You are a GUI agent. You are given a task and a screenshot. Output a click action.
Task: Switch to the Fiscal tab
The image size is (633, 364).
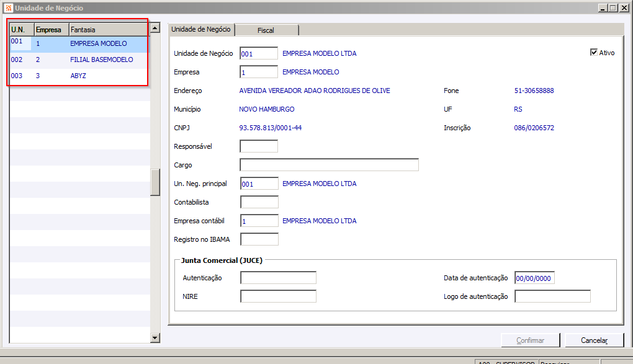[266, 30]
